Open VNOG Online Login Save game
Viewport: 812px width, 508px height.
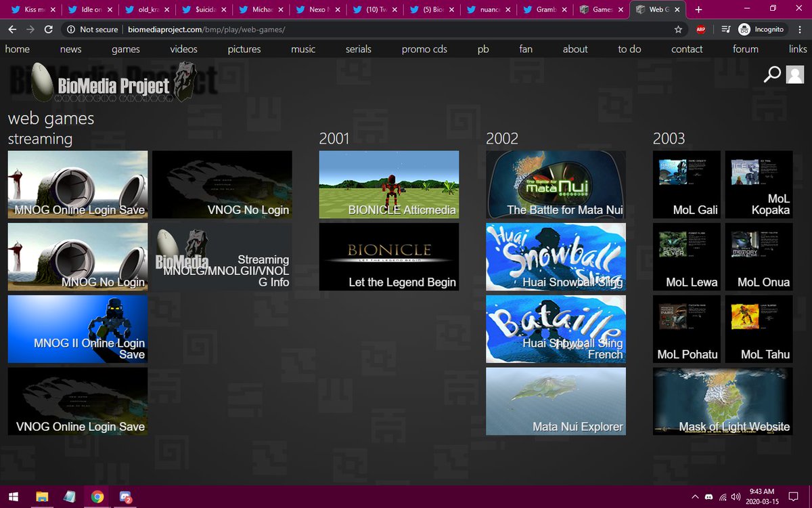[x=78, y=401]
